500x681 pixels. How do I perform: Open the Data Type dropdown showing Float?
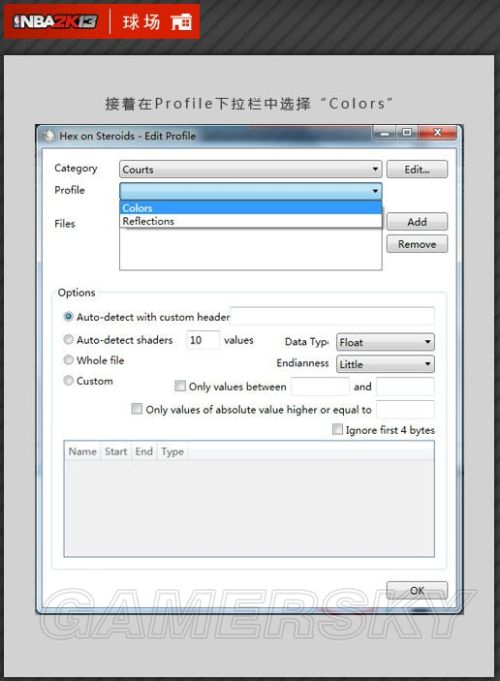pos(385,342)
